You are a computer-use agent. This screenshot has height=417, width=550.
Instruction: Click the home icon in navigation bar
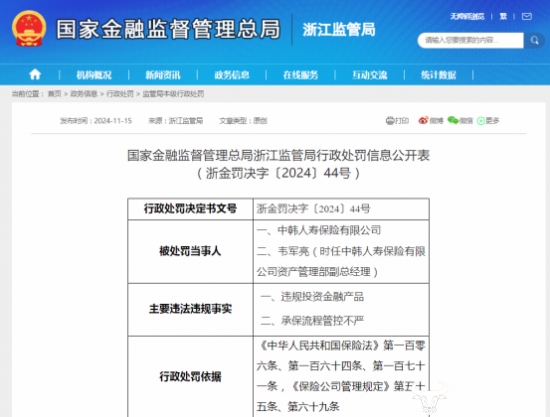pyautogui.click(x=35, y=74)
